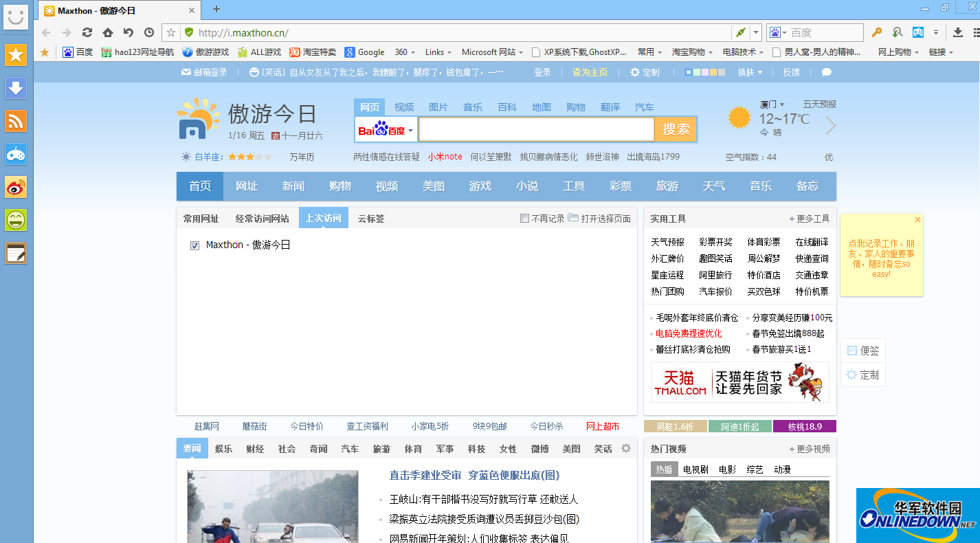
Task: Open the green smiley sidebar icon
Action: [16, 220]
